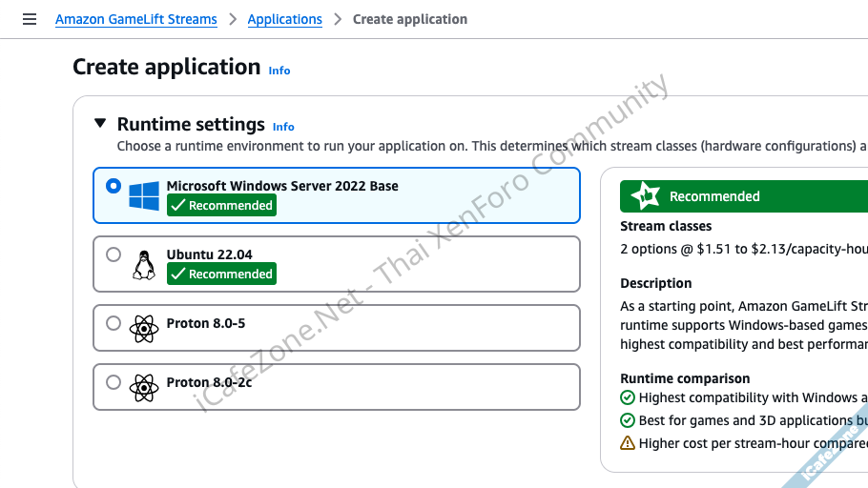Click the green check next to Highest compatibility
The height and width of the screenshot is (488, 868).
pyautogui.click(x=628, y=397)
